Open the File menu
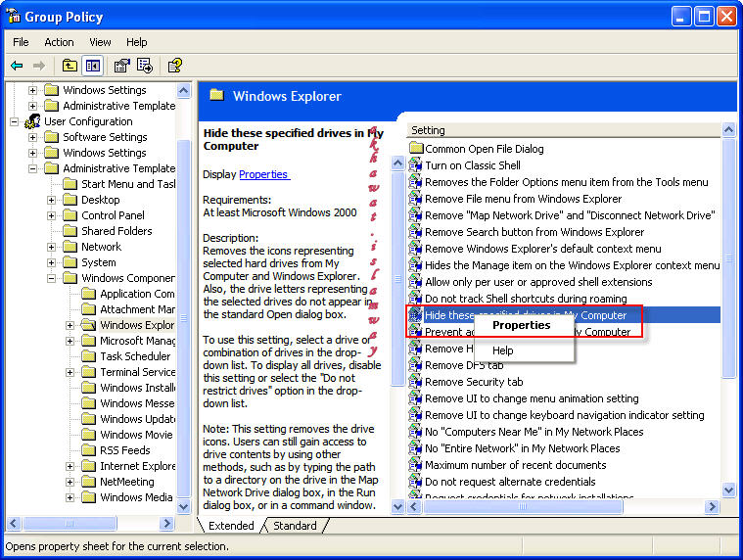 pos(21,42)
